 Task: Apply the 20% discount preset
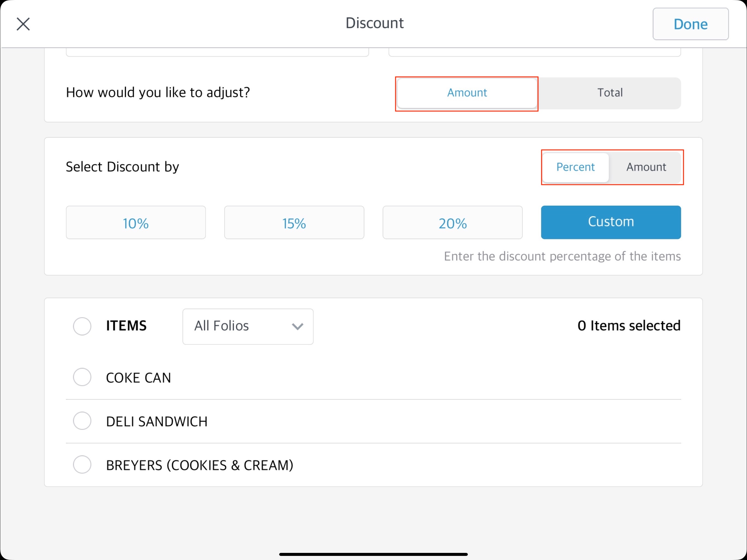coord(452,223)
